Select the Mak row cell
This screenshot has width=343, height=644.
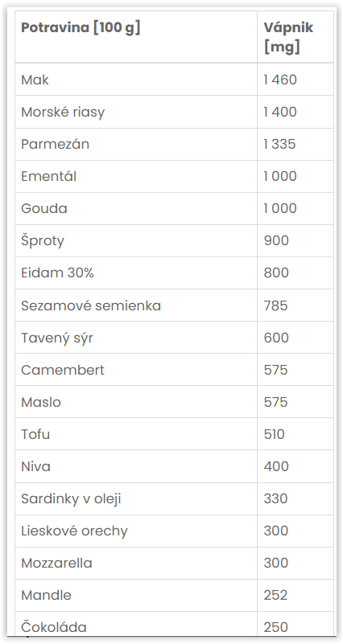click(136, 80)
